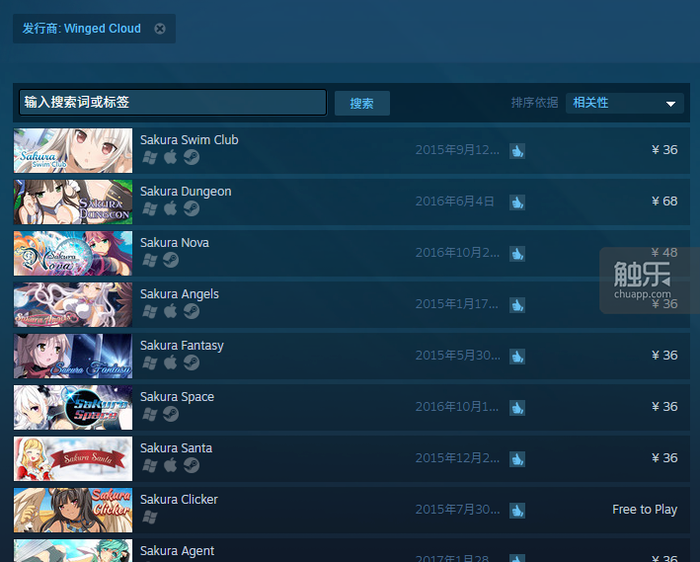
Task: Click SteamOS icon under Sakura Fantasy
Action: pyautogui.click(x=192, y=362)
